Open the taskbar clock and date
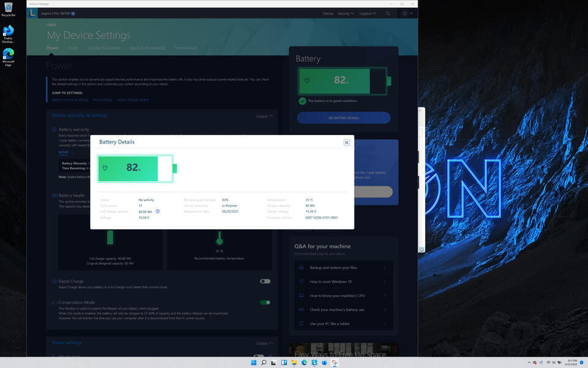588x368 pixels. (x=571, y=362)
